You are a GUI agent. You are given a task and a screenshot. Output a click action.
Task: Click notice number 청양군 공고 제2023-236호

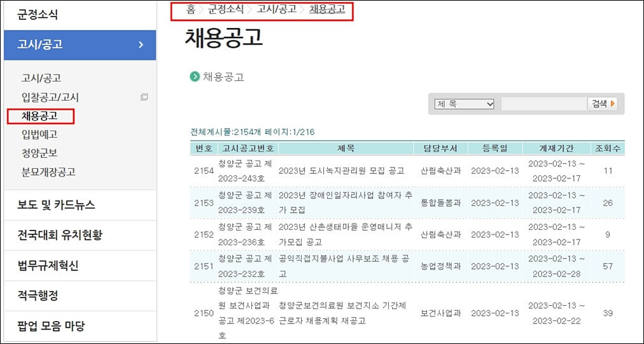[x=245, y=234]
